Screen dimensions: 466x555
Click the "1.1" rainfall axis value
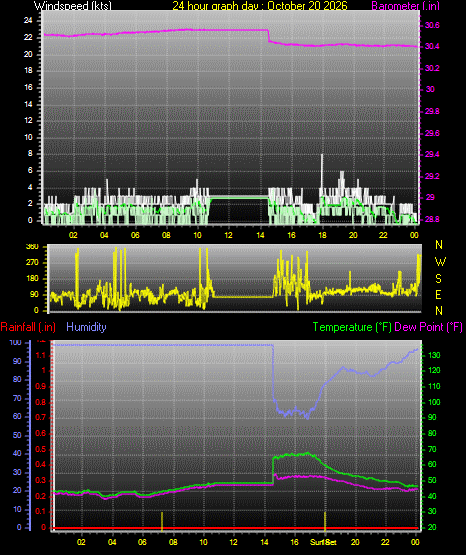click(41, 355)
